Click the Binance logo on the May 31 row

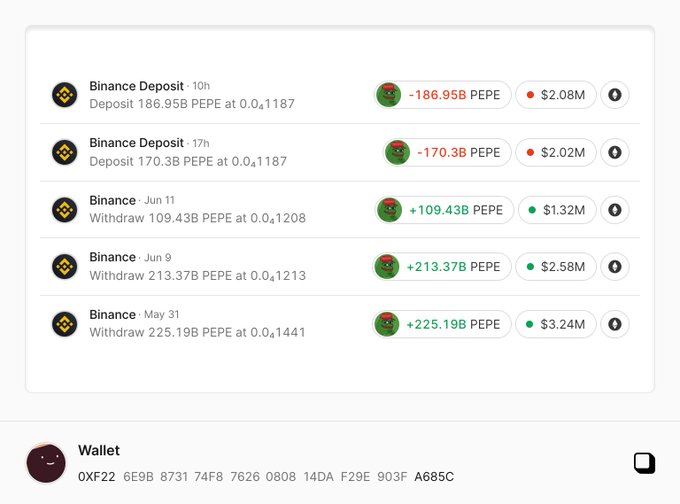tap(65, 324)
